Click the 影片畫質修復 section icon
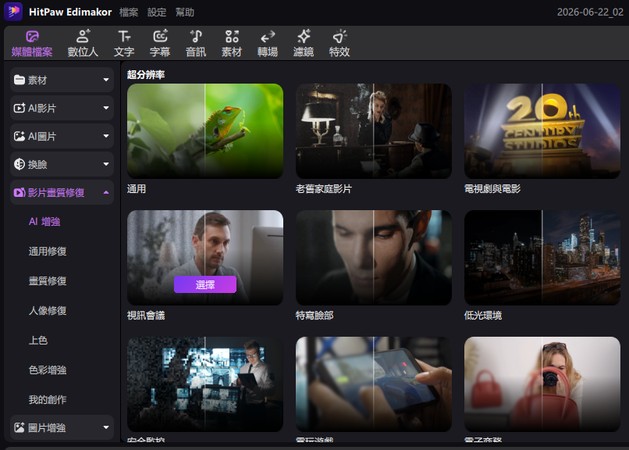This screenshot has width=629, height=450. point(19,193)
